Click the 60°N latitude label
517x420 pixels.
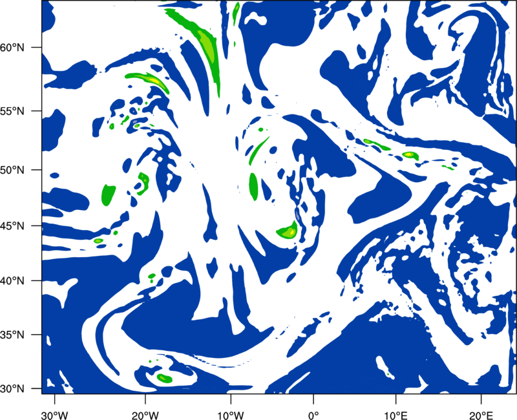(x=12, y=47)
